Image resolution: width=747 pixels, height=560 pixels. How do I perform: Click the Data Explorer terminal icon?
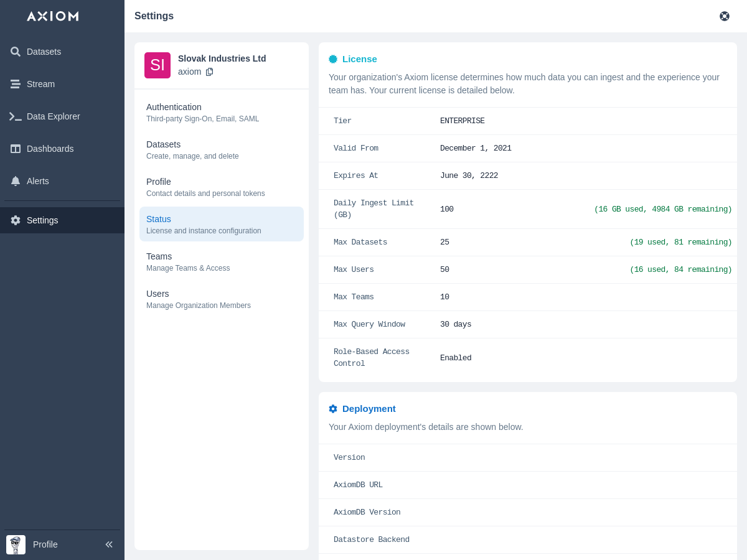click(16, 116)
